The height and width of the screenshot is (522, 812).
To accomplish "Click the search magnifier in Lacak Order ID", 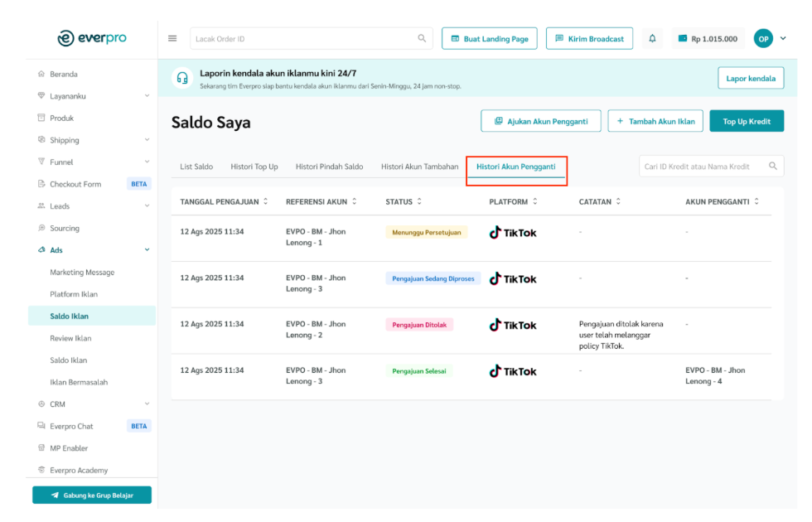I will [x=422, y=38].
